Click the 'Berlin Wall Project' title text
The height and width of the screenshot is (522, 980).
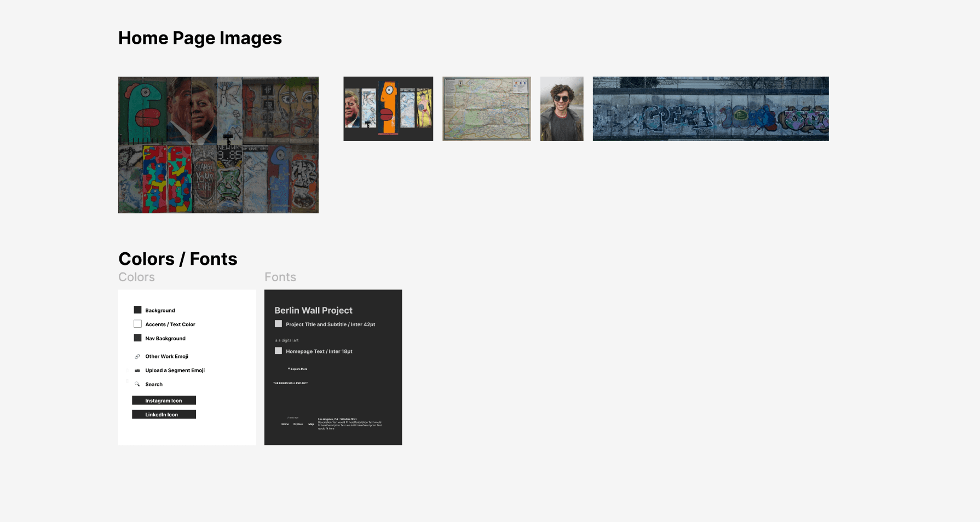pos(313,310)
